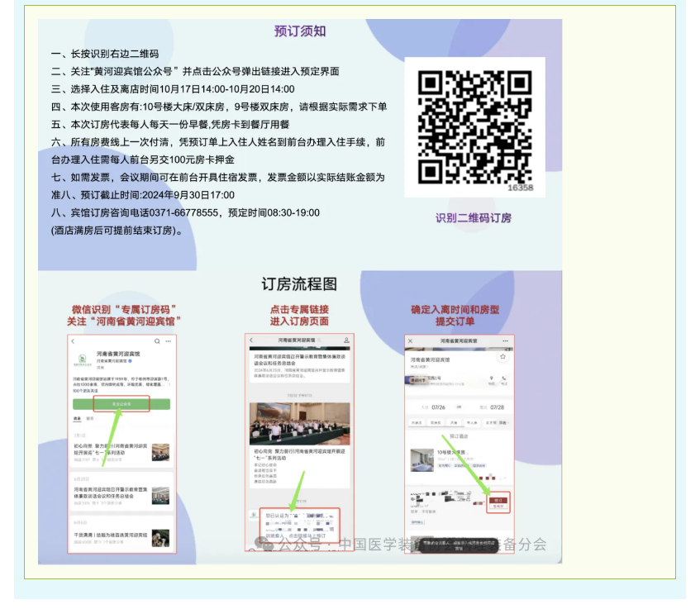Screen dimensions: 700x614
Task: Click the text 长按识别右边二维码
Action: [x=115, y=54]
